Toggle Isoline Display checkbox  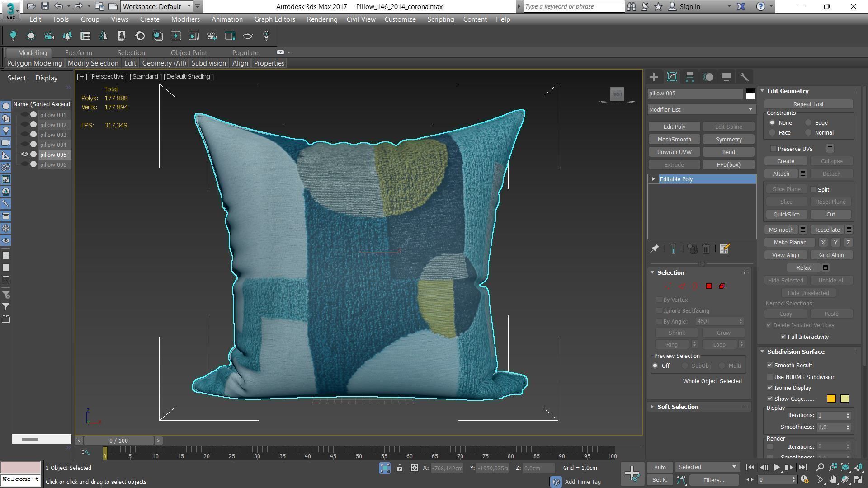pos(770,388)
